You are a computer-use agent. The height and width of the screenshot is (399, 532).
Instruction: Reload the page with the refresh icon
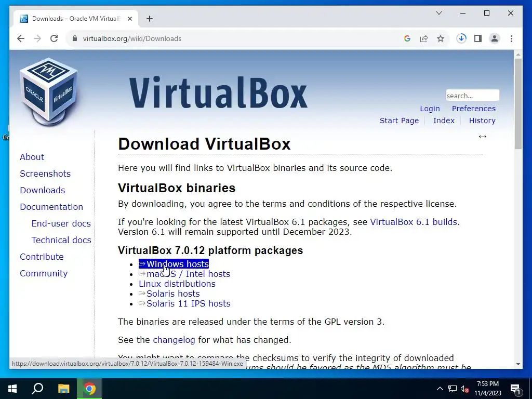tap(54, 38)
